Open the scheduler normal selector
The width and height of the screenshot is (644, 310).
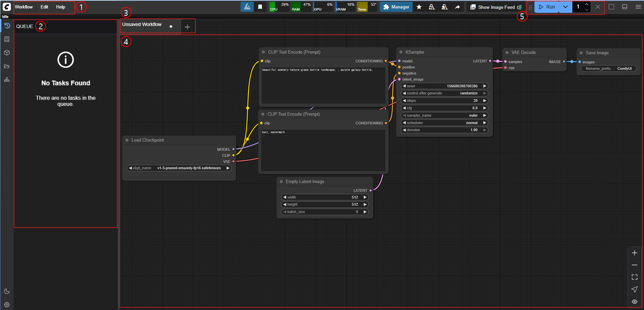coord(444,122)
